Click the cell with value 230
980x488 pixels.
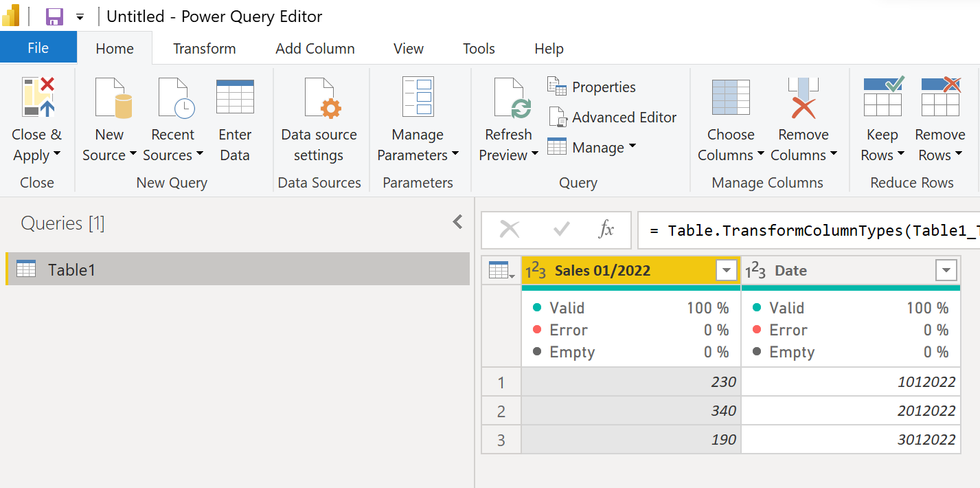click(631, 381)
